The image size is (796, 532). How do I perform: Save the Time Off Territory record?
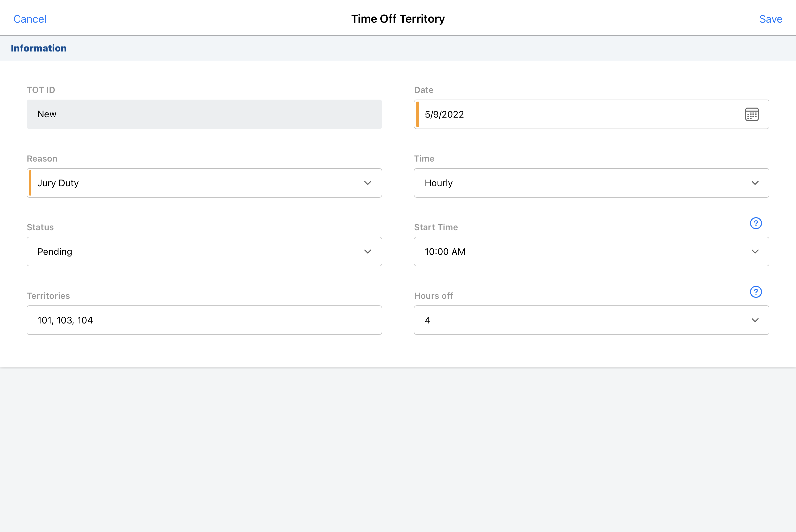pyautogui.click(x=771, y=19)
